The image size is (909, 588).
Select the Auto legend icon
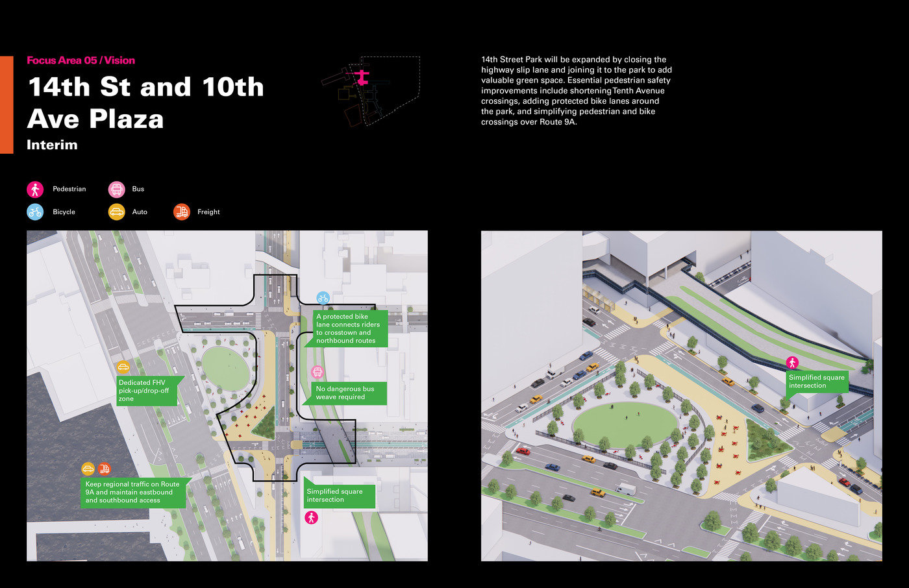(x=118, y=212)
